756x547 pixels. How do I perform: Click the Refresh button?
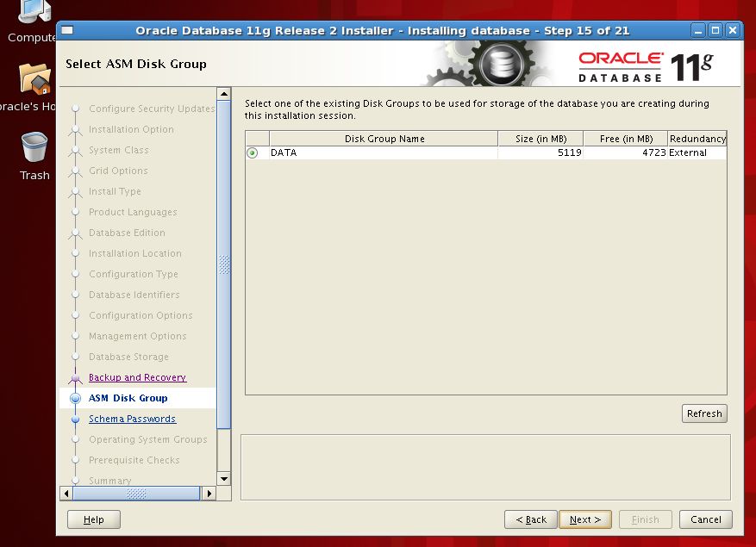pyautogui.click(x=703, y=413)
